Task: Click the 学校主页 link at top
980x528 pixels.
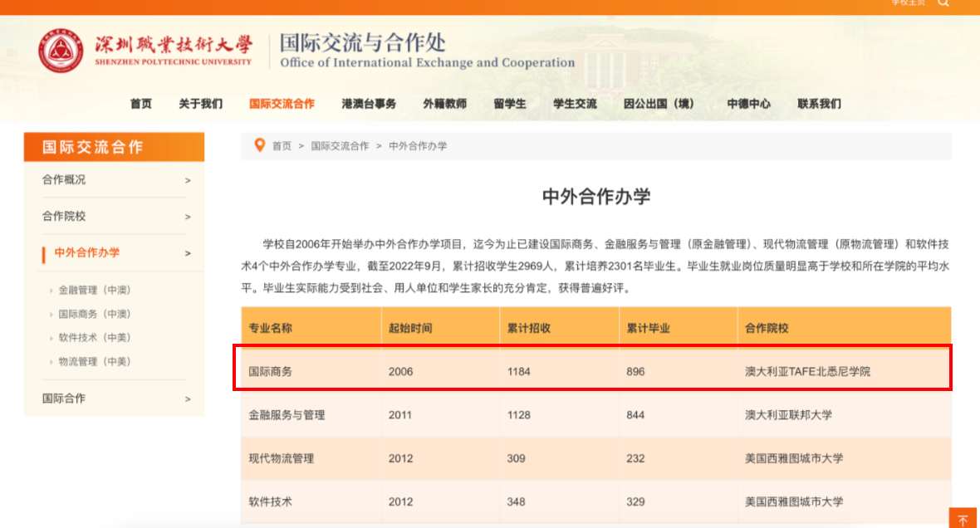Action: click(x=908, y=2)
